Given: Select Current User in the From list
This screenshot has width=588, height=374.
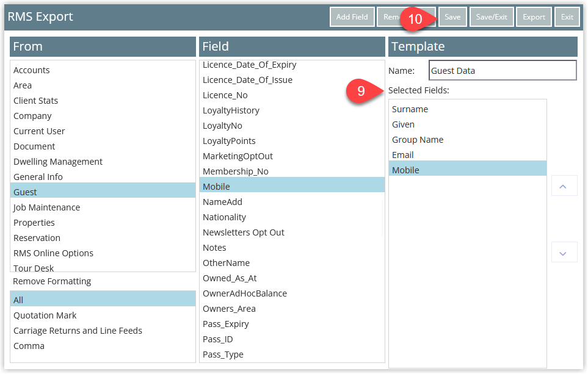Looking at the screenshot, I should 103,131.
